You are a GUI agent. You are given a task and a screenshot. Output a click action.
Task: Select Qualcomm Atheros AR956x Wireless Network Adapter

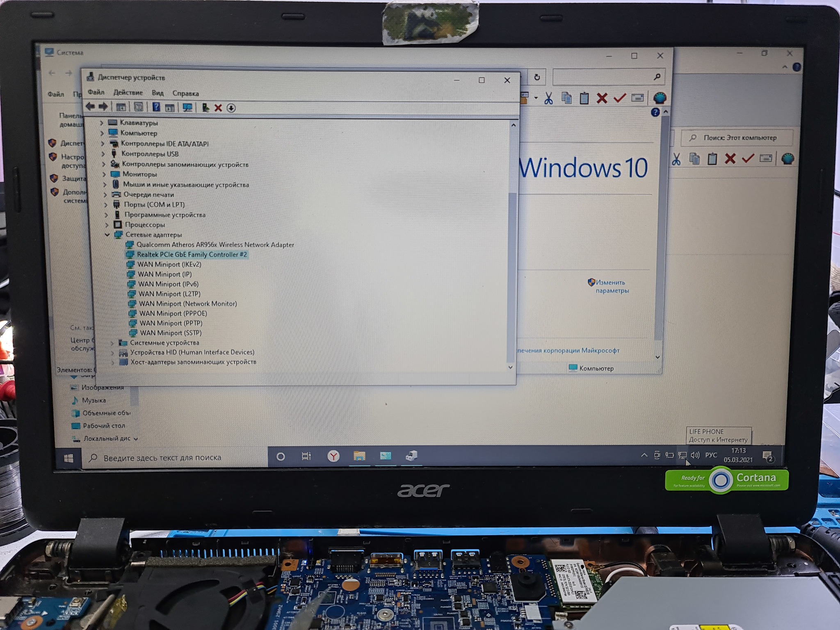coord(215,244)
